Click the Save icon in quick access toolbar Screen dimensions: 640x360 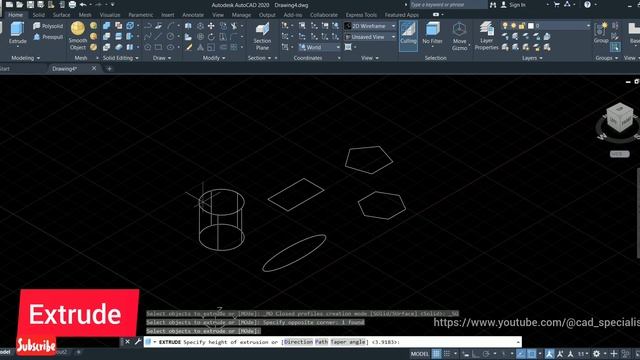[30, 5]
